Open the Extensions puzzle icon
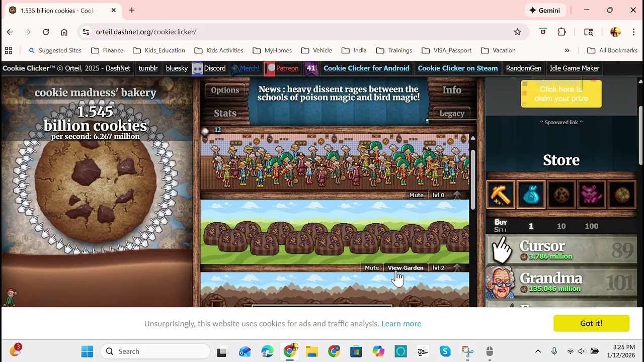This screenshot has width=644, height=362. tap(561, 32)
